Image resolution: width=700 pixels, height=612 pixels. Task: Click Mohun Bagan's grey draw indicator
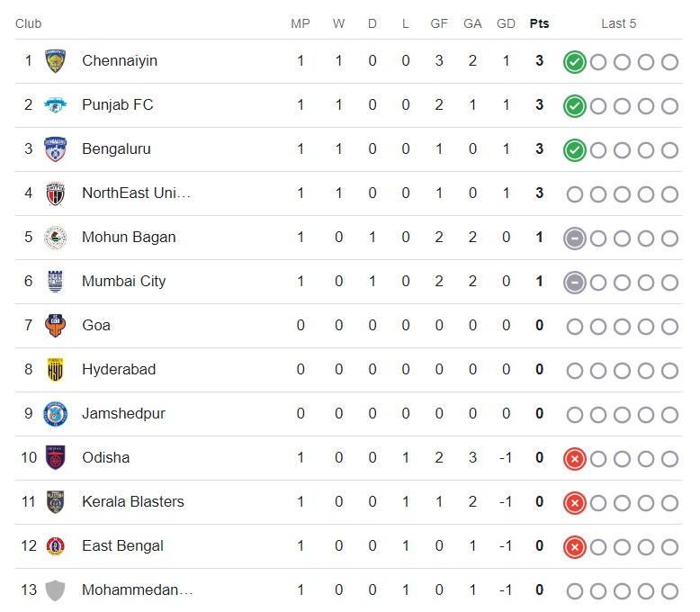(x=574, y=238)
